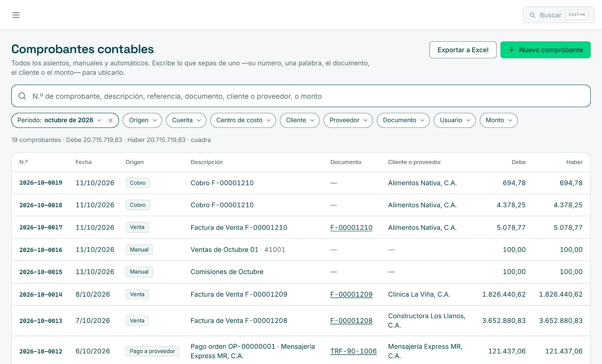Click the Cobro tag on row 2026-10-0019
Image resolution: width=602 pixels, height=364 pixels.
[x=138, y=183]
